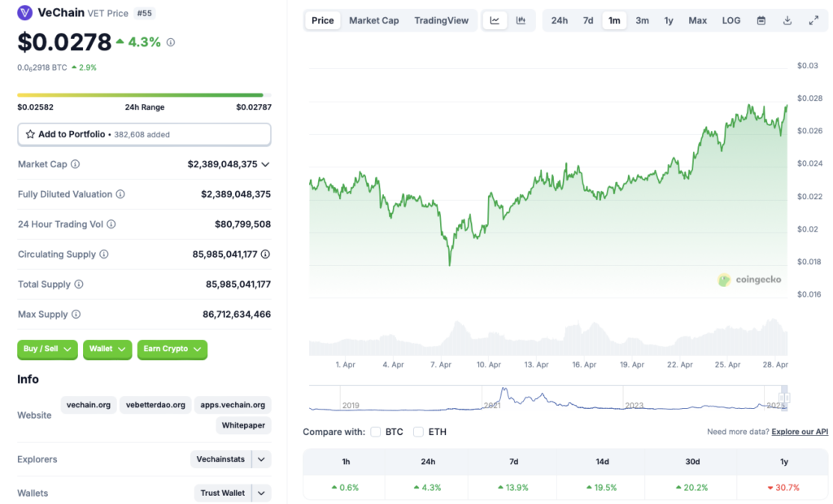Open Fully Diluted Valuation info icon
Viewport: 833px width, 504px height.
coord(120,194)
